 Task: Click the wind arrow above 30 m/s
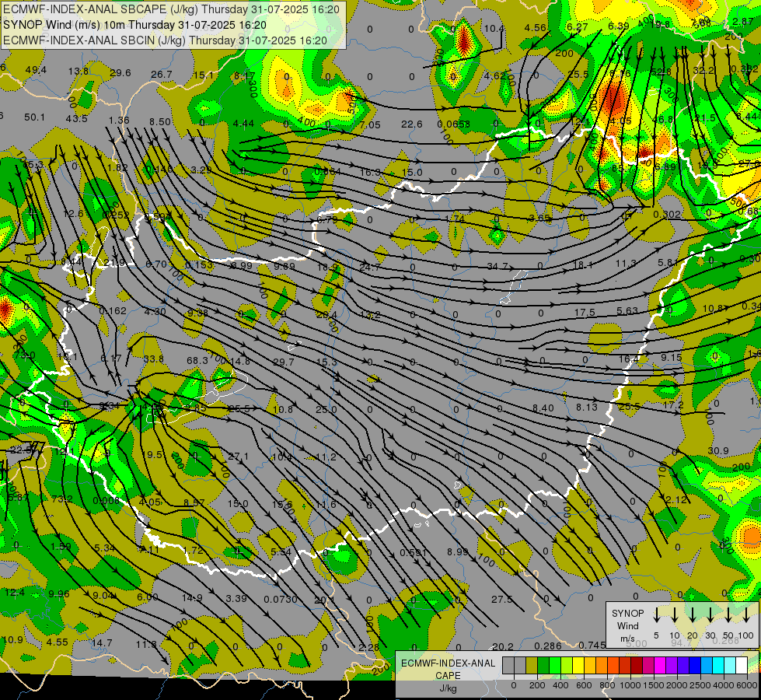tap(710, 614)
